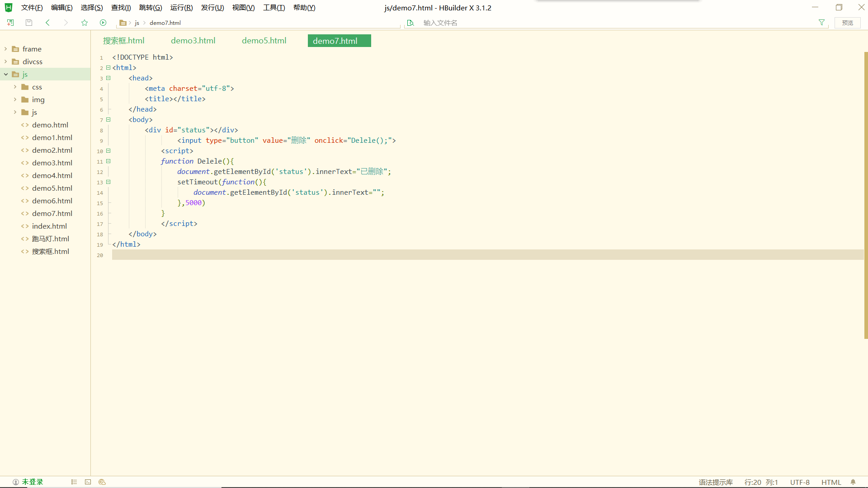
Task: Open the terminal icon in status bar
Action: [x=88, y=482]
